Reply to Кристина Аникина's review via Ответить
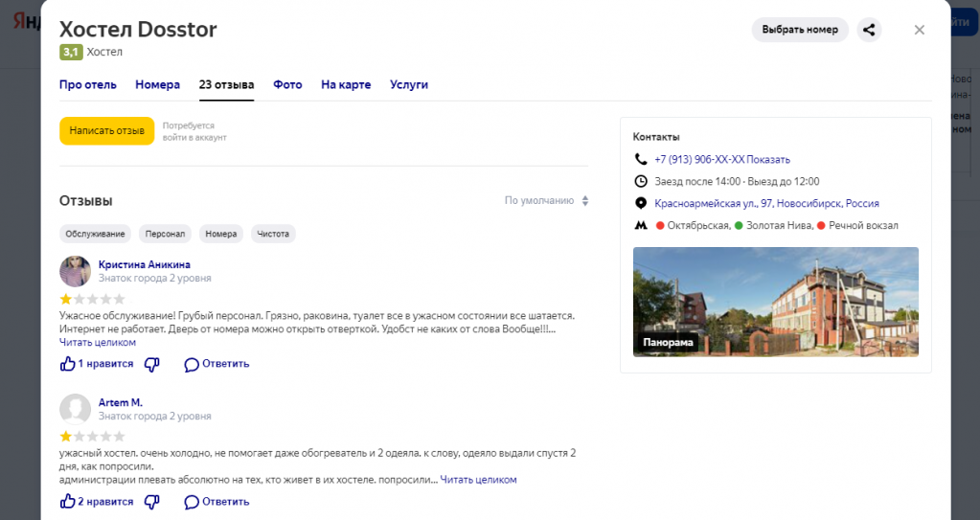The width and height of the screenshot is (980, 520). [217, 364]
